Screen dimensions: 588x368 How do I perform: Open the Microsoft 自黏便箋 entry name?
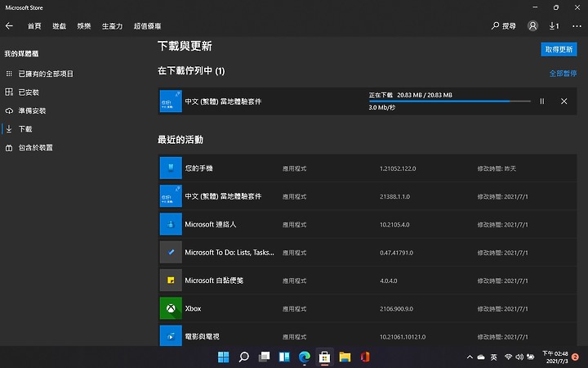point(214,280)
